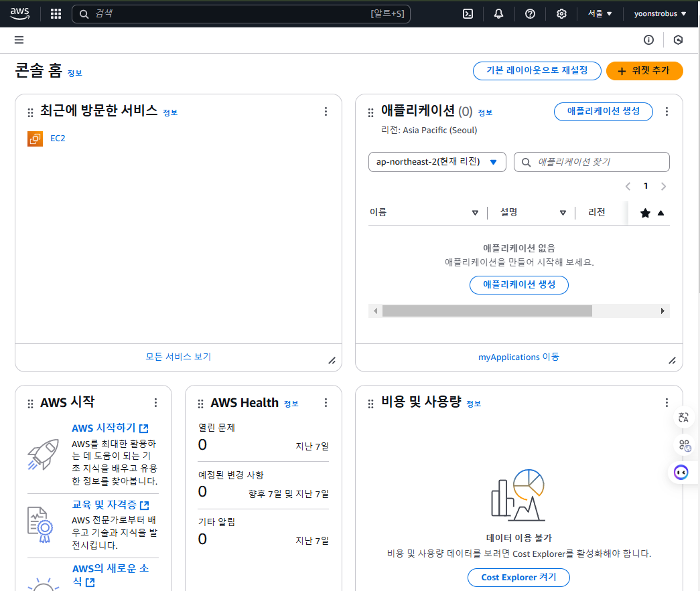The image size is (700, 591).
Task: Click 애플리케이션 생성 in the empty state
Action: [x=519, y=285]
